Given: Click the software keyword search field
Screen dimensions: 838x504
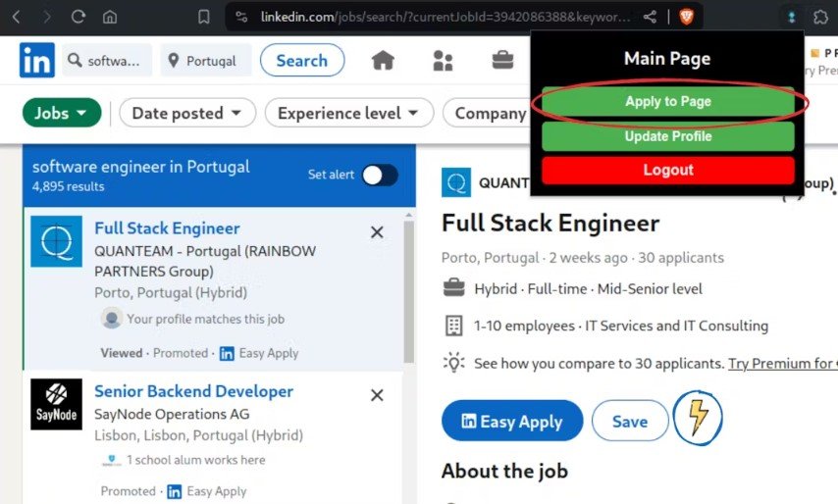Looking at the screenshot, I should click(107, 61).
